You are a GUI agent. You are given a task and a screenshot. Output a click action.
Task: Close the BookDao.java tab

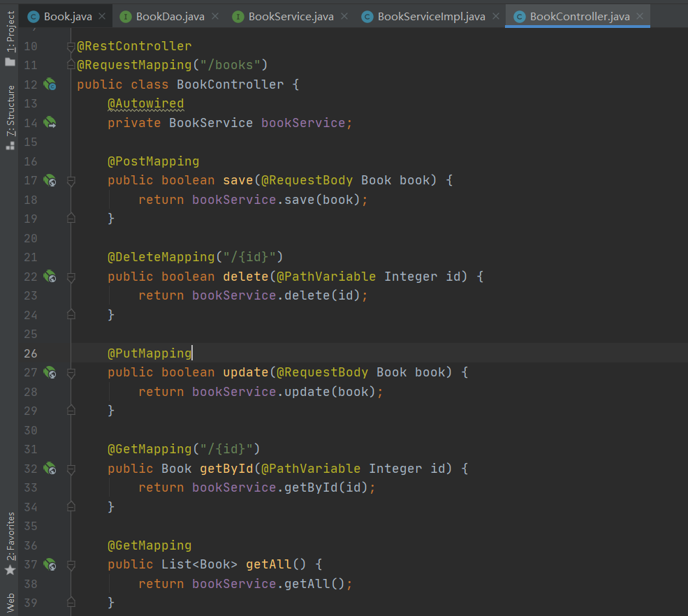pos(215,16)
